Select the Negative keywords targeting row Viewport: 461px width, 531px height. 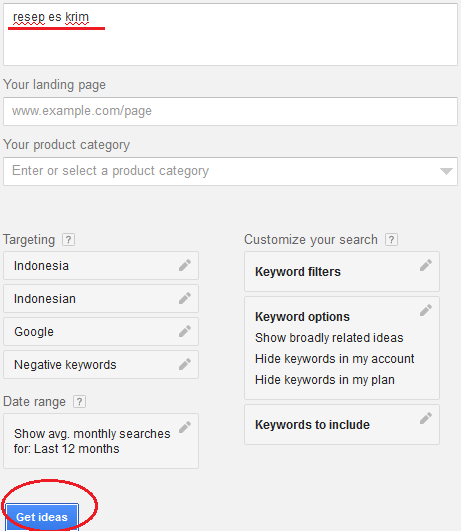click(x=101, y=364)
